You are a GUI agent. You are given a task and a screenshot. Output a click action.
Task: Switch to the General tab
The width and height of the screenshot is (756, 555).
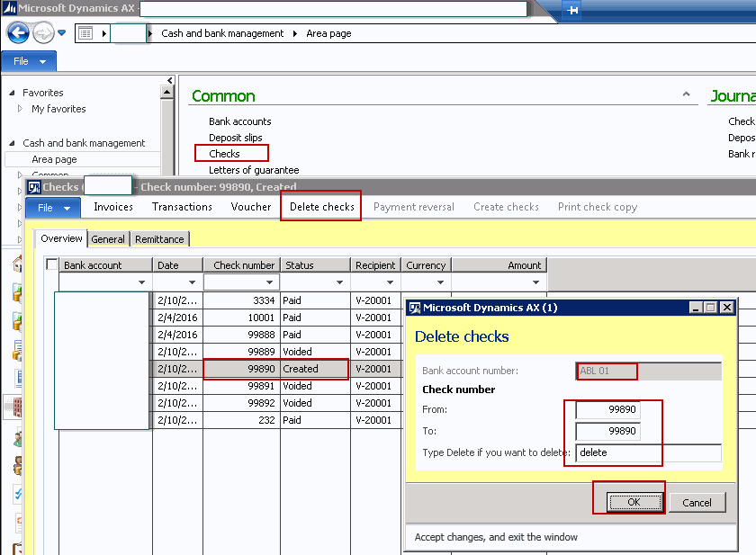point(108,239)
